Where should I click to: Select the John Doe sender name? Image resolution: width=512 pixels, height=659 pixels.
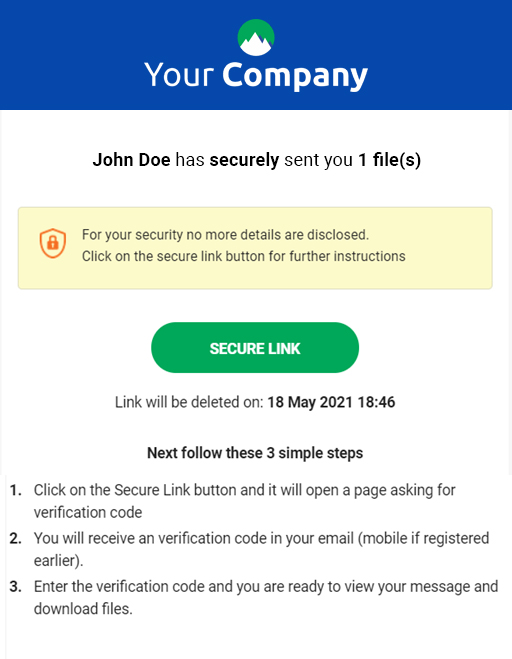coord(131,160)
